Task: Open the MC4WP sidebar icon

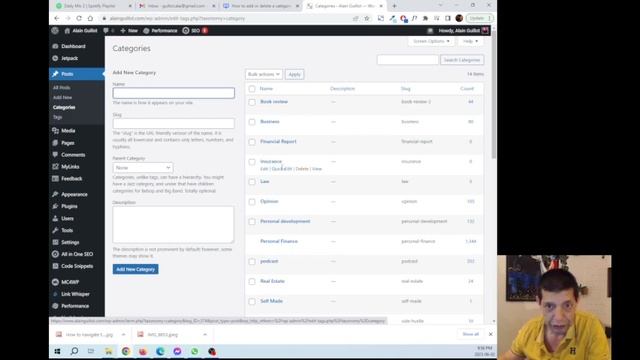Action: point(55,282)
